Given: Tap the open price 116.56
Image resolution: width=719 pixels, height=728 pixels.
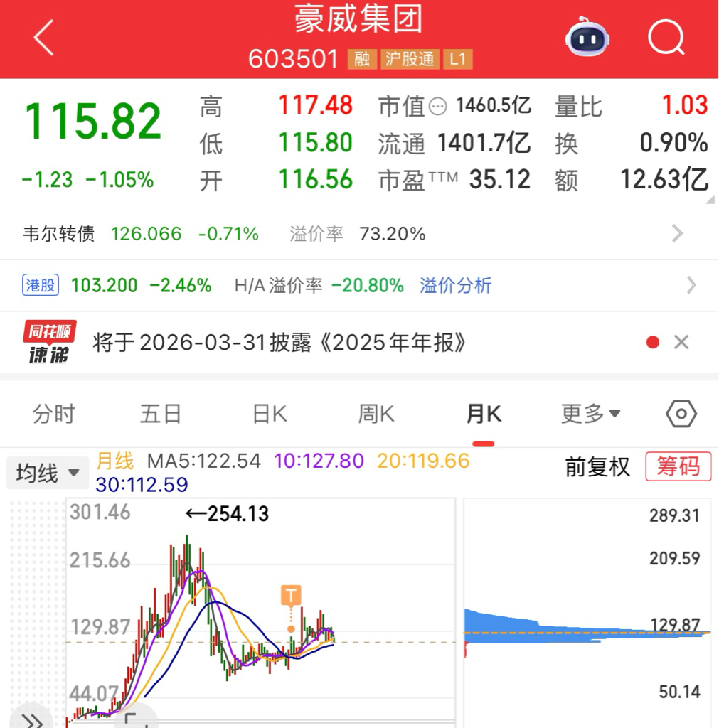Looking at the screenshot, I should [315, 179].
